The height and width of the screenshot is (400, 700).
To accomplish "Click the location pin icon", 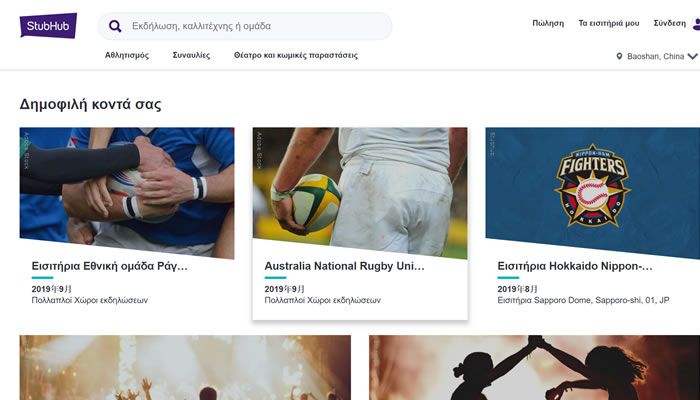I will tap(619, 56).
